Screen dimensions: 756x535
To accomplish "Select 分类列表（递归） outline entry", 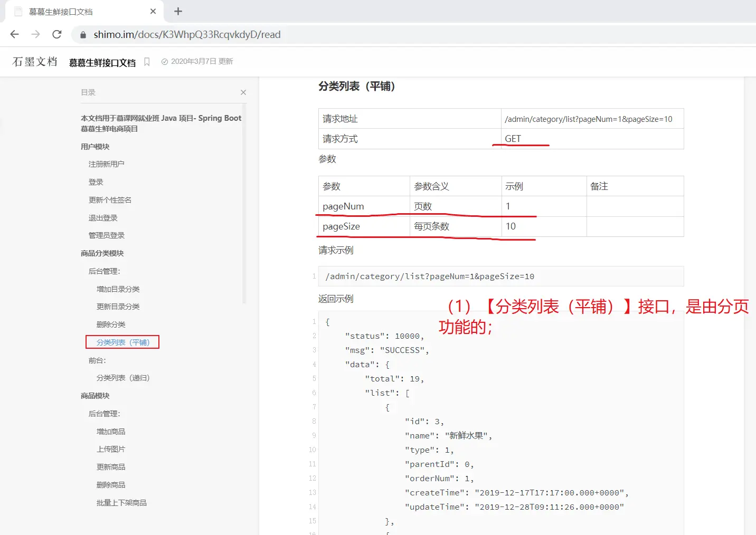I will tap(123, 378).
